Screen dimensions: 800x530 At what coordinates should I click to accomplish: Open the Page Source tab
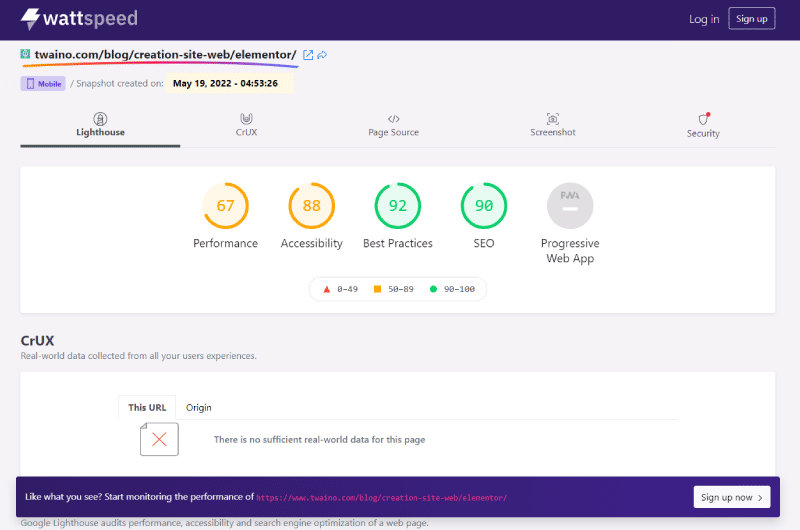point(393,125)
